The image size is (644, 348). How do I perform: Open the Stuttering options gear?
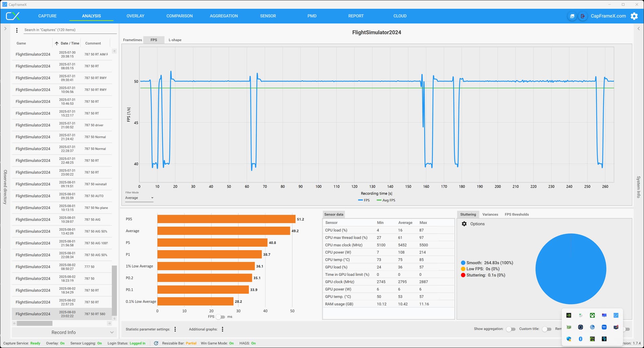tap(464, 224)
